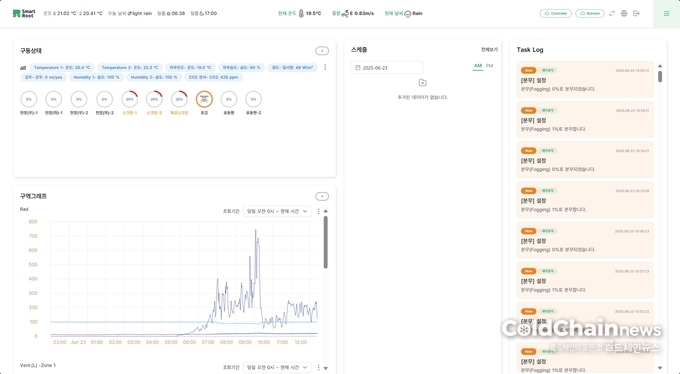Open the globe language selector
The image size is (680, 374).
pyautogui.click(x=624, y=13)
